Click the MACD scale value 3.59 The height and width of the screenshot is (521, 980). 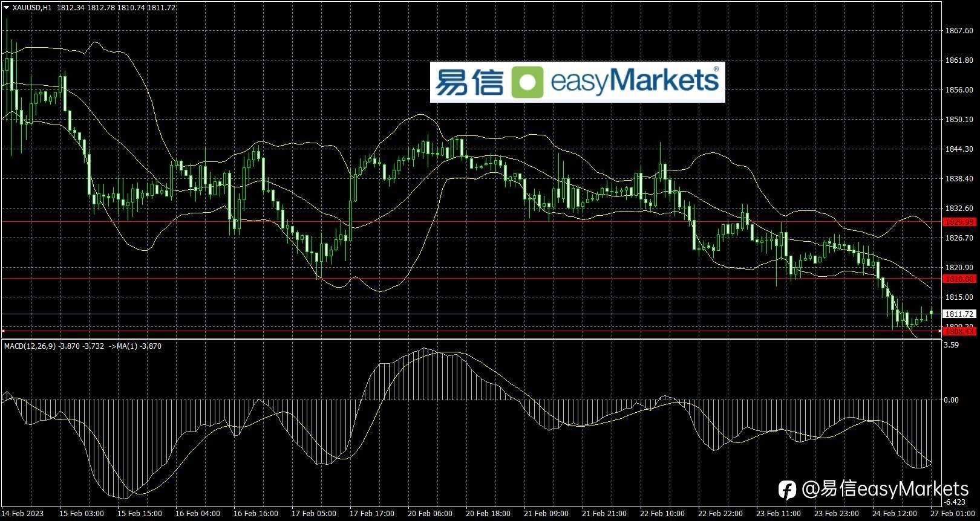(x=952, y=345)
